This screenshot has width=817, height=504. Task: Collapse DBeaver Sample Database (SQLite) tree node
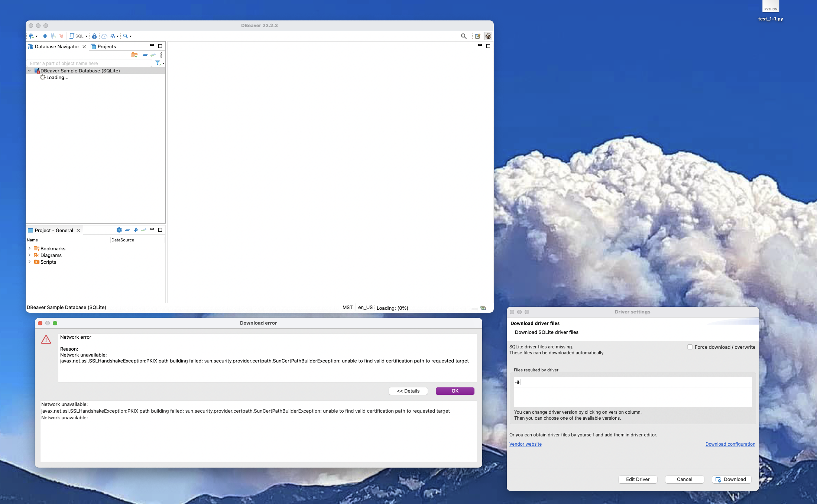29,71
